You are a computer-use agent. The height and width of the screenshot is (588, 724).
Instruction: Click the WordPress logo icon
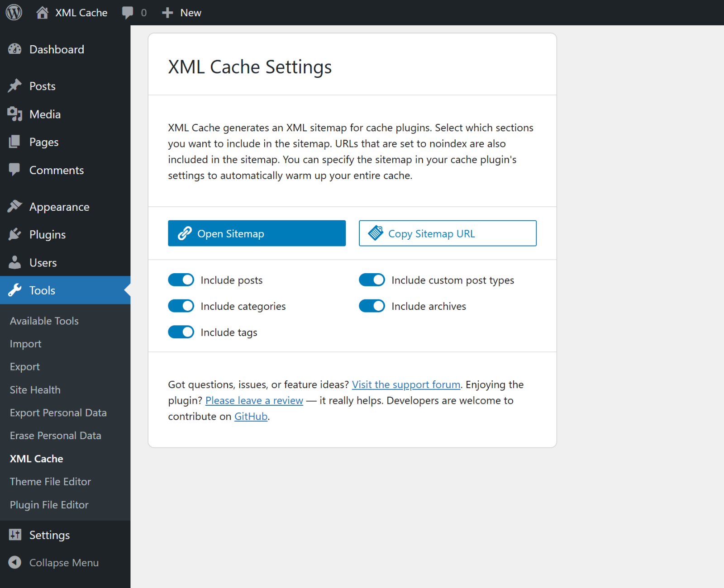(14, 12)
